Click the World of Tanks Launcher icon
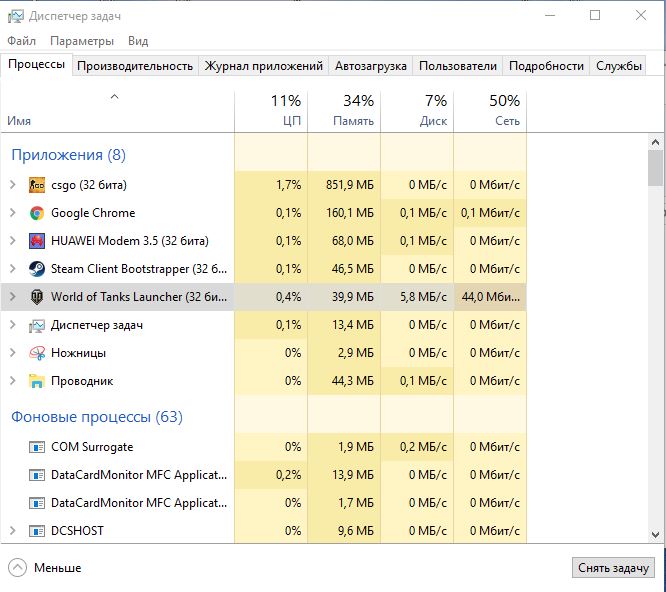Viewport: 666px width, 592px height. click(x=37, y=297)
